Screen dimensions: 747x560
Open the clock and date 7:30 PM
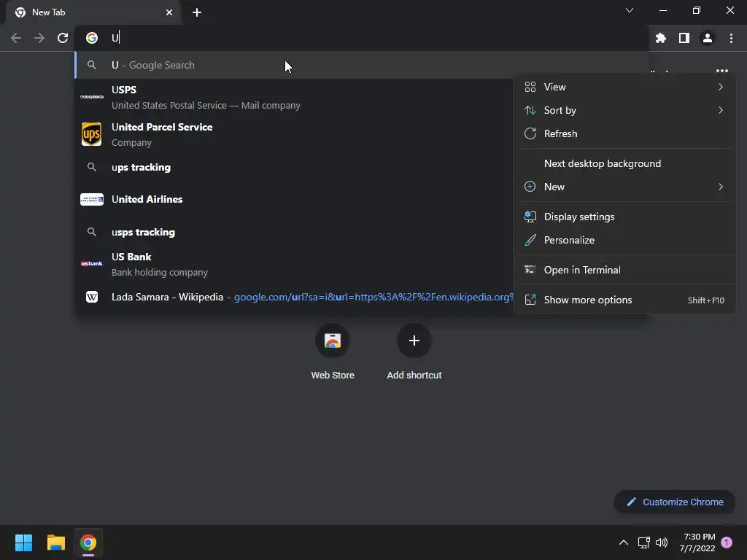pos(697,542)
